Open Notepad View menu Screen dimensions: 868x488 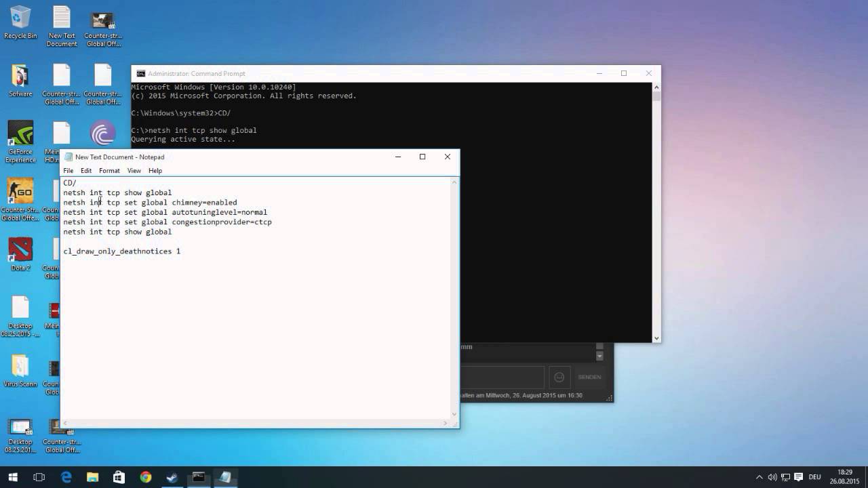coord(134,171)
